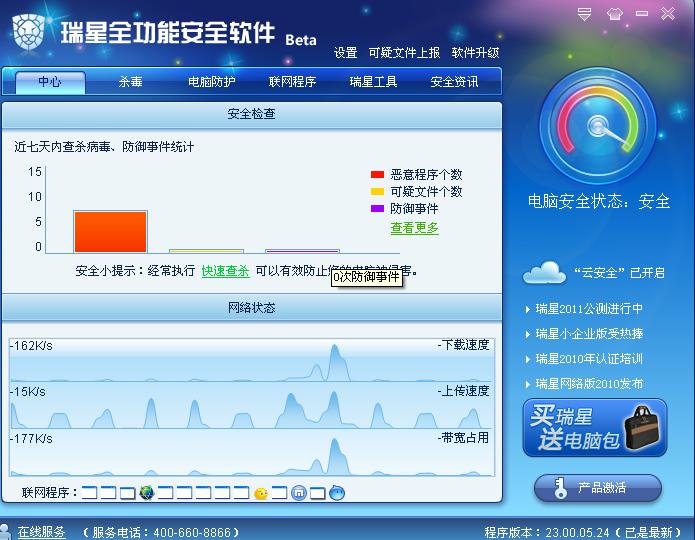Open the 电脑防护 tab
The height and width of the screenshot is (540, 695).
211,82
